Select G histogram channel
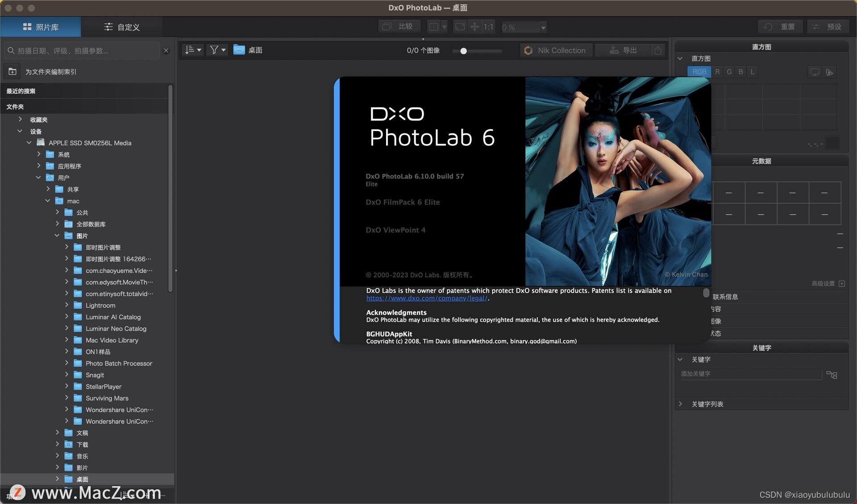 [729, 72]
